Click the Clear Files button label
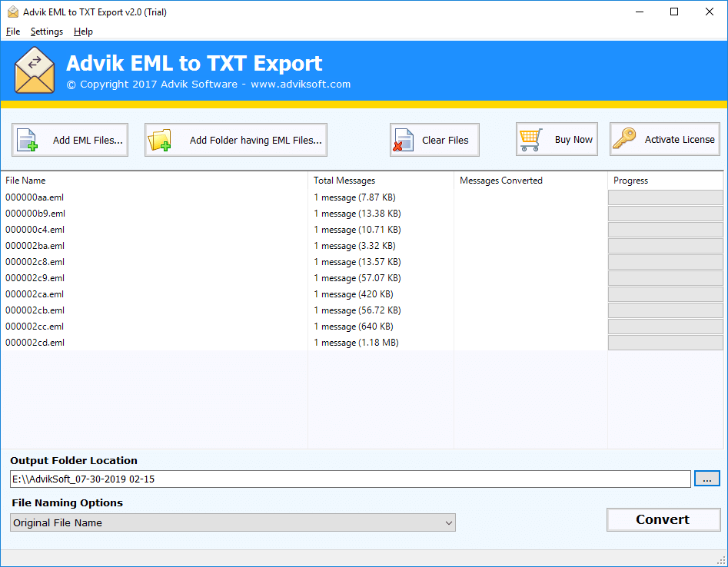Viewport: 728px width, 567px height. [445, 140]
